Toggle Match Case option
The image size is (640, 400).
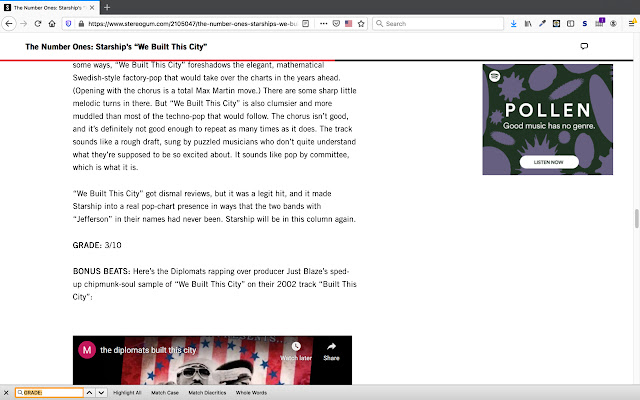point(165,393)
